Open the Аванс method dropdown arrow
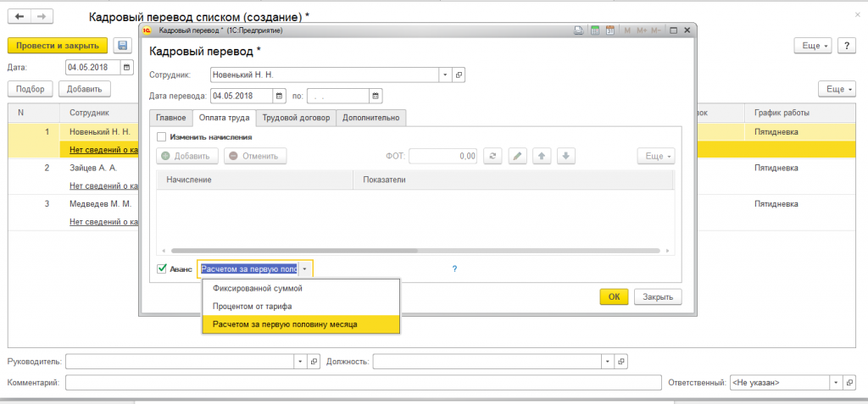The width and height of the screenshot is (868, 404). tap(305, 269)
